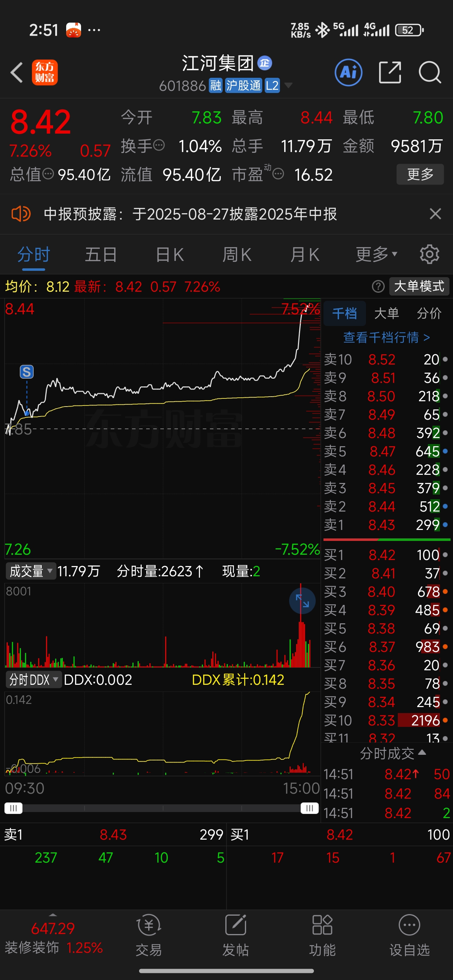Screen dimensions: 453x980
Task: Expand the 更多 chart period dropdown
Action: pos(377,254)
